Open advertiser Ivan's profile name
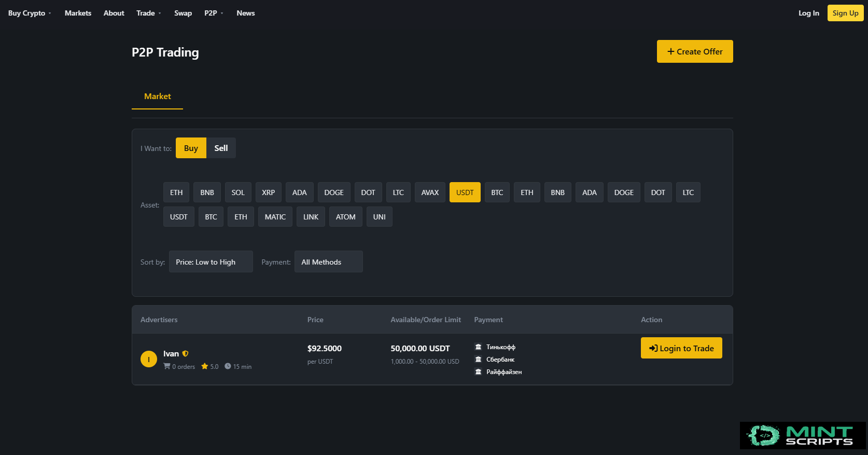Image resolution: width=868 pixels, height=455 pixels. point(171,354)
